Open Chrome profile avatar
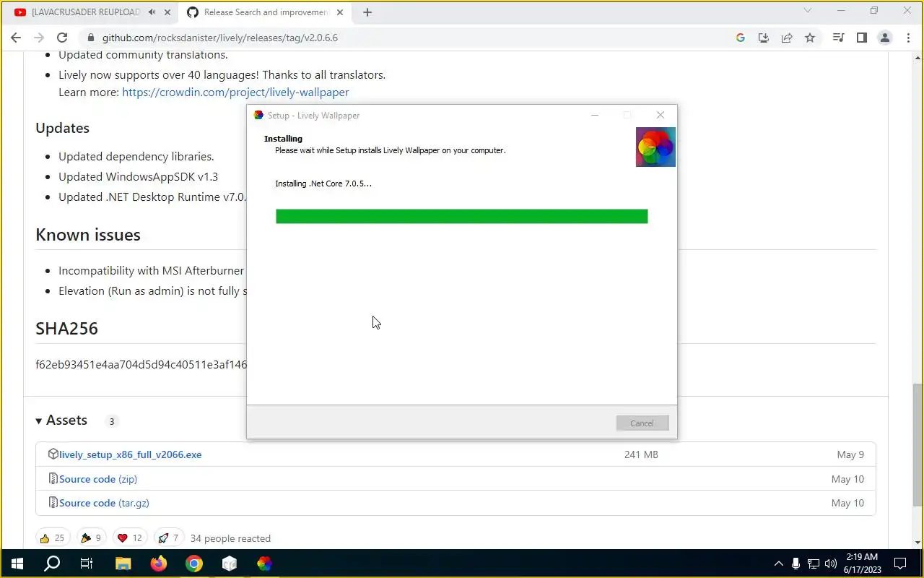This screenshot has height=578, width=924. pos(884,38)
